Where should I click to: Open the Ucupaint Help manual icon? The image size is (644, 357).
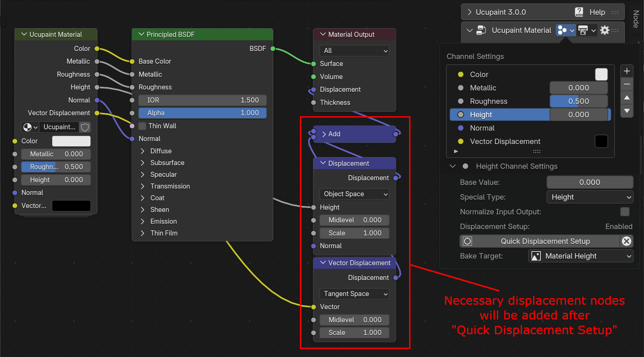[x=579, y=12]
